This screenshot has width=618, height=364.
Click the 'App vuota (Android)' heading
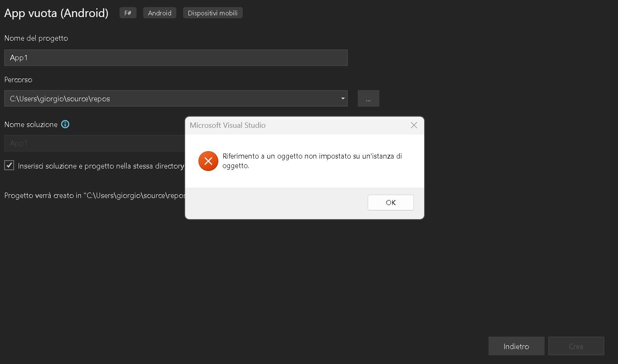click(56, 13)
